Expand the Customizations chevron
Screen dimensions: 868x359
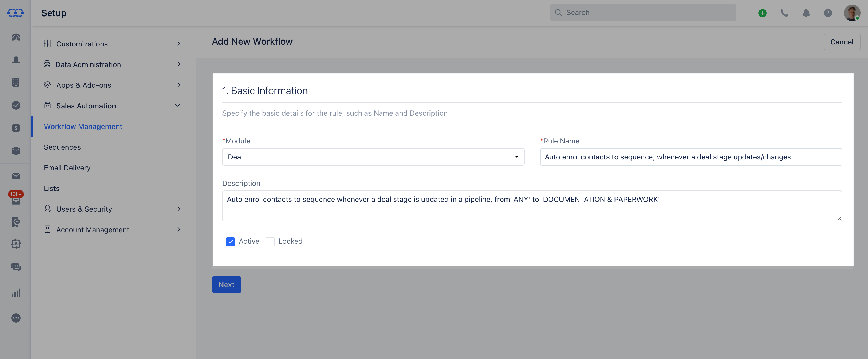(179, 44)
